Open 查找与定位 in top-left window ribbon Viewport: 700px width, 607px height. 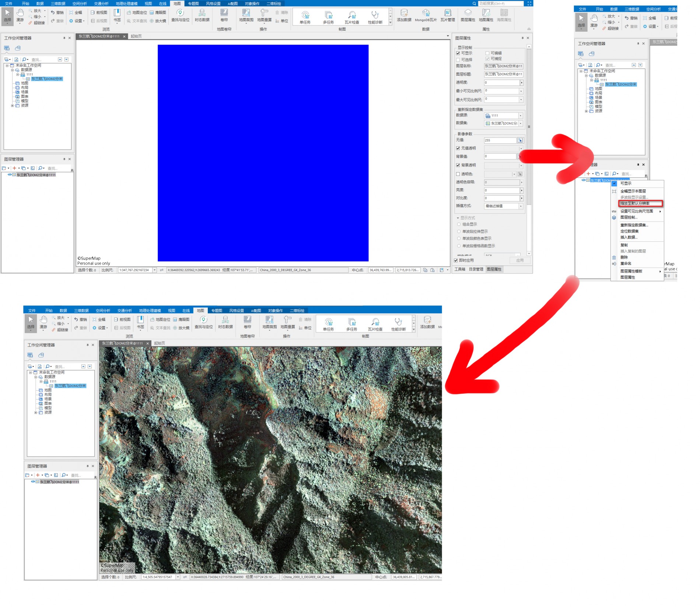tap(180, 16)
